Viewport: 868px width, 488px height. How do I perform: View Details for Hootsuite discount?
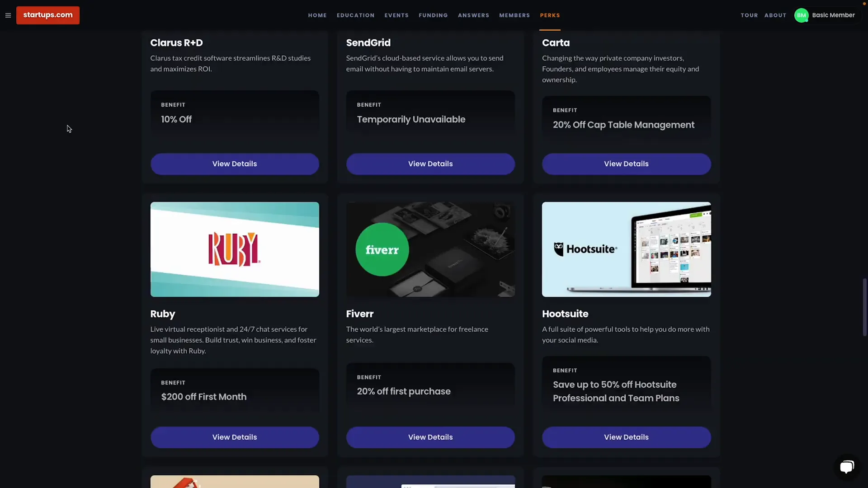click(x=626, y=437)
